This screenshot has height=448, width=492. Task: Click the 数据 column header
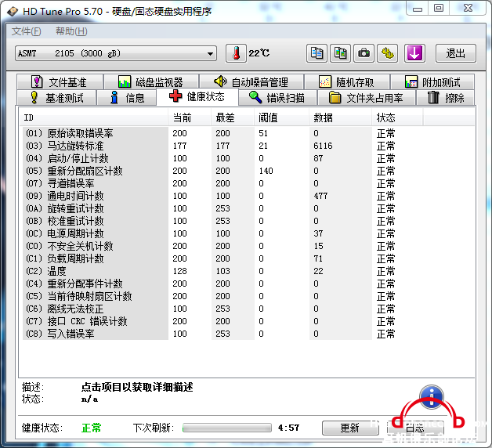pyautogui.click(x=341, y=117)
